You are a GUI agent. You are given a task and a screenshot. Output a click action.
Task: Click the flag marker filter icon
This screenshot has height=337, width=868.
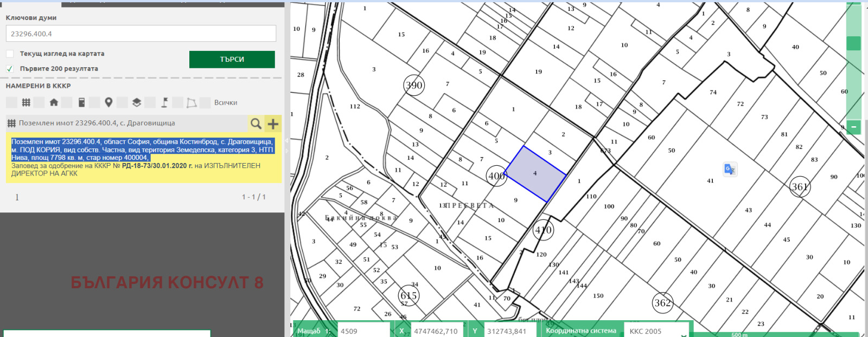tap(164, 102)
